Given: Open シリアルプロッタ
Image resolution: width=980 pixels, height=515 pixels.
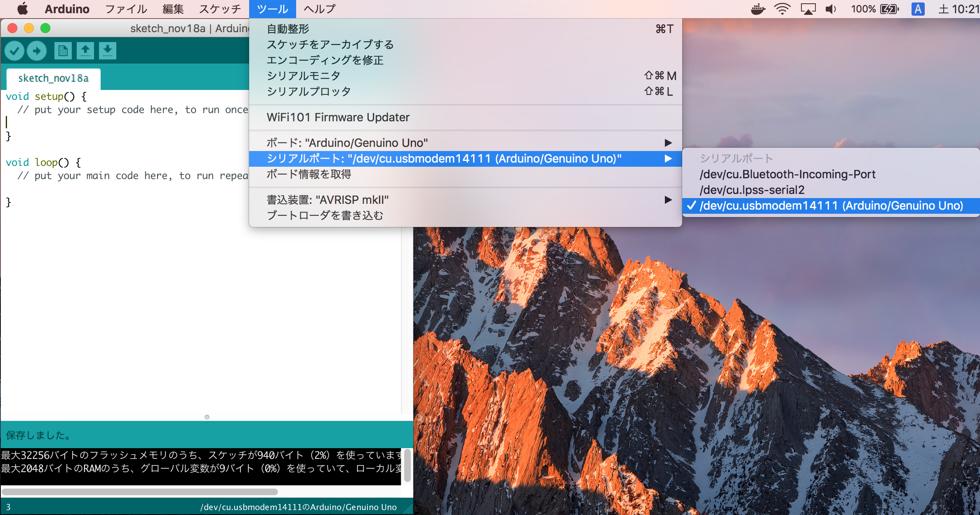Looking at the screenshot, I should pyautogui.click(x=465, y=92).
